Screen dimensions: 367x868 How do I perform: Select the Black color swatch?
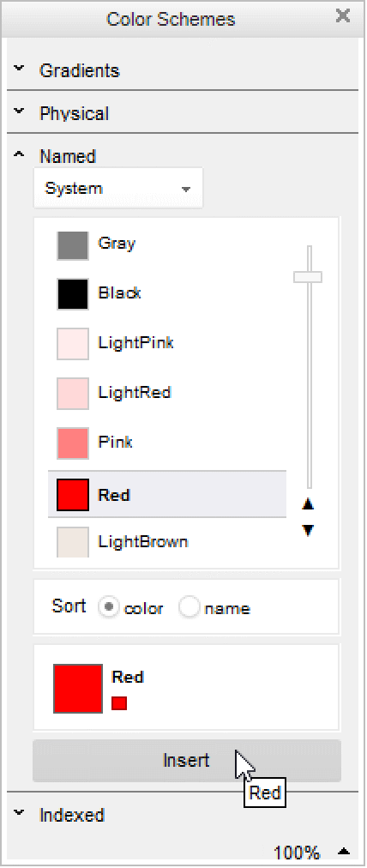click(73, 294)
